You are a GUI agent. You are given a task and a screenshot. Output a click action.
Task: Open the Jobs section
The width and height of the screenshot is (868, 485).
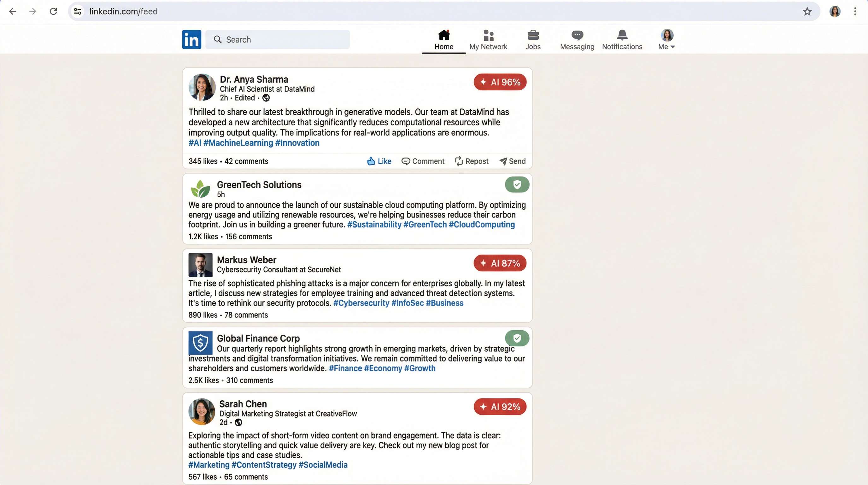pos(533,40)
